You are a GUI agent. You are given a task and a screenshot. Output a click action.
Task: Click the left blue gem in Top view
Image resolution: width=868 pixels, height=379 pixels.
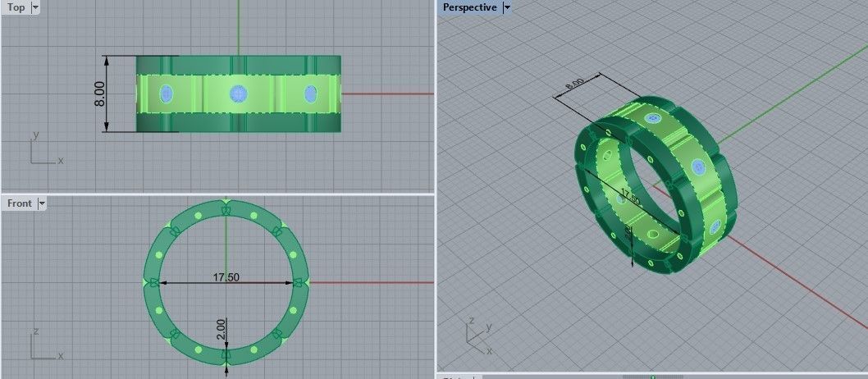166,94
